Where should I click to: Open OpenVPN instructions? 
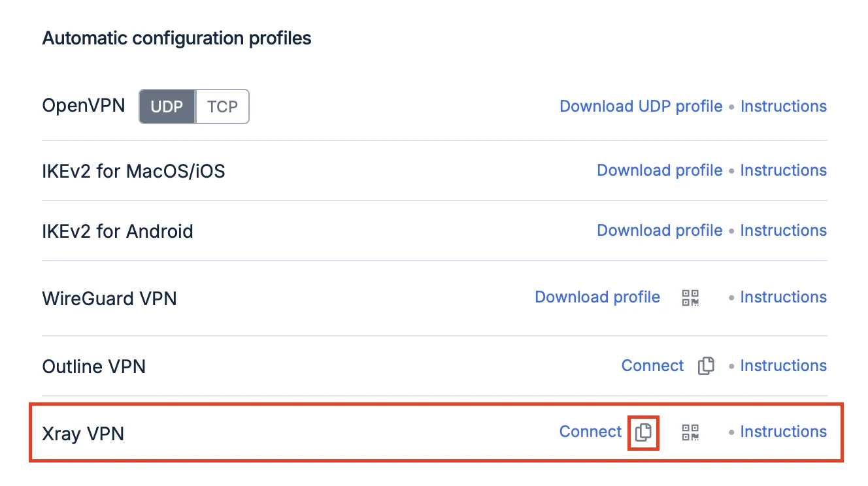[x=783, y=106]
